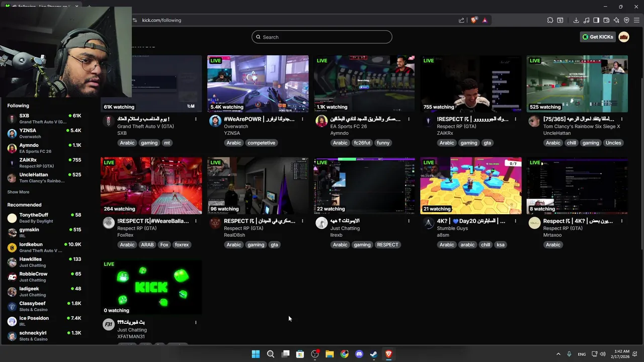Click FoxRex channel avatar on stream card
This screenshot has width=644, height=362.
[109, 223]
